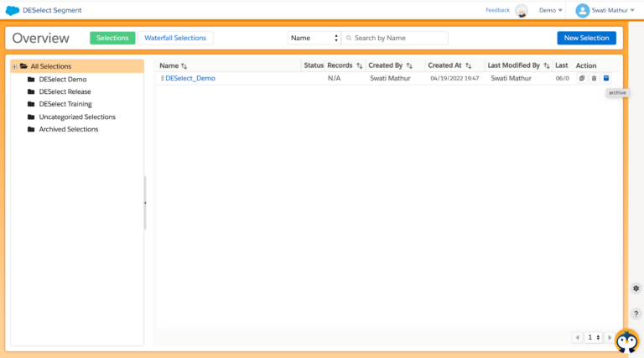Switch to the Waterfall Selections tab
Image resolution: width=644 pixels, height=358 pixels.
(174, 38)
